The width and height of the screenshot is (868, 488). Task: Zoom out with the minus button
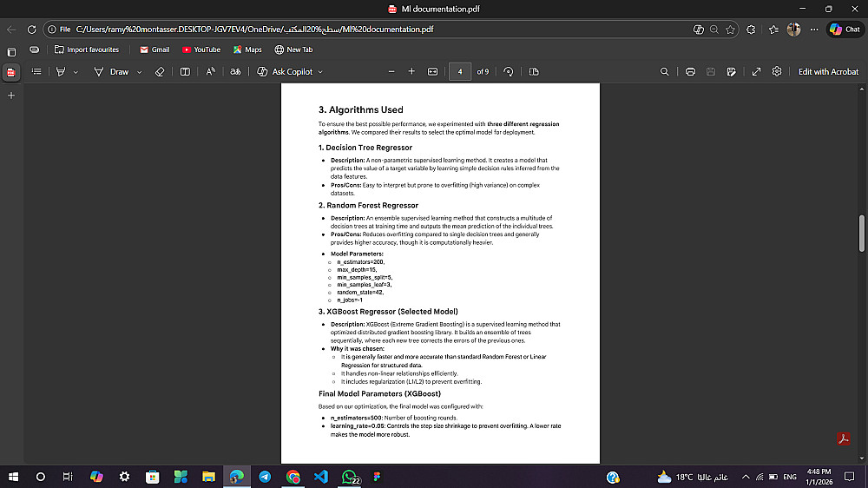click(391, 71)
